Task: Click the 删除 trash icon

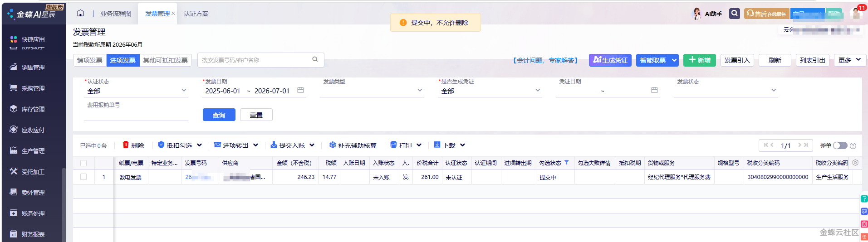Action: (x=126, y=145)
